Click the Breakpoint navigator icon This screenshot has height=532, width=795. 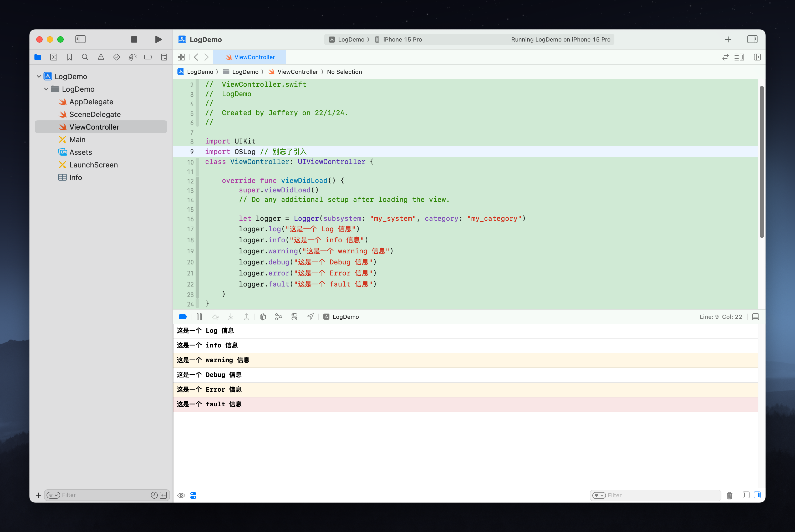pyautogui.click(x=148, y=57)
